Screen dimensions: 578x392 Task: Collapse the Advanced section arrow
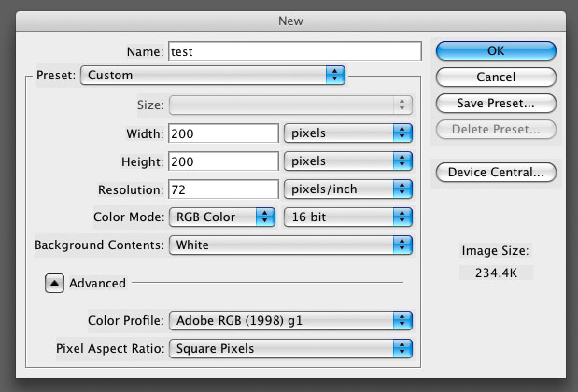tap(54, 283)
